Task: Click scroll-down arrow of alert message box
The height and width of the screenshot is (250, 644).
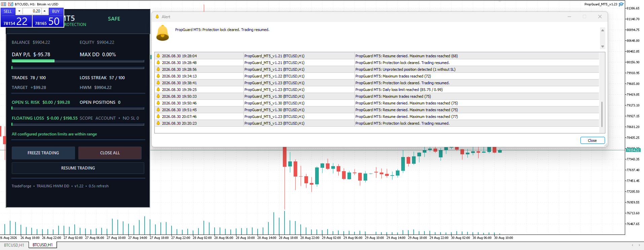Action: [603, 46]
